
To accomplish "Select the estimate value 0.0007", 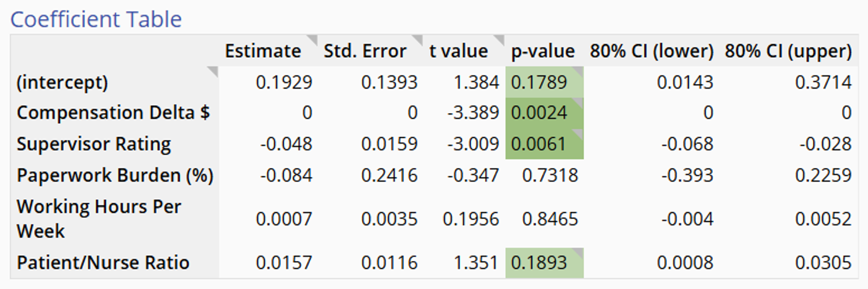I will click(284, 219).
